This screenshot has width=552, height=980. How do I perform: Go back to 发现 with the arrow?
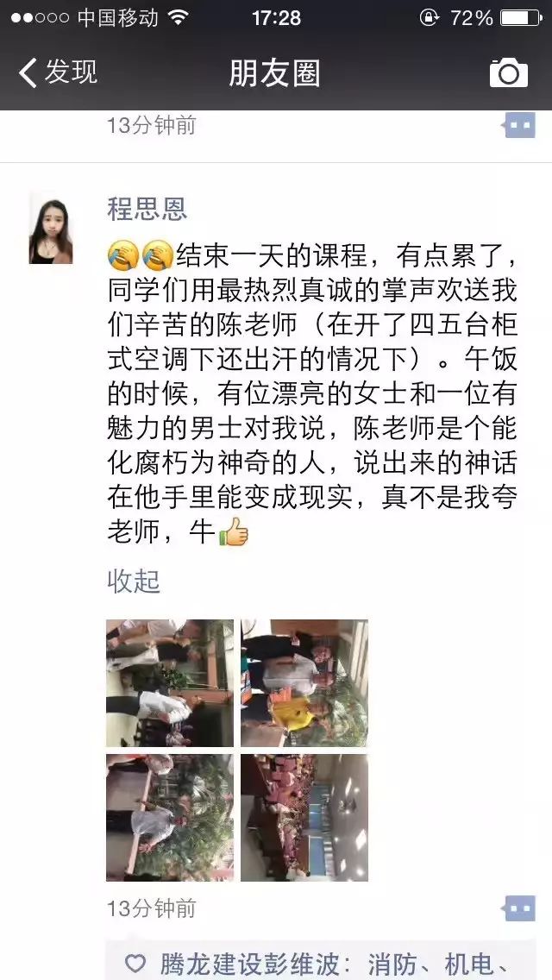point(28,72)
